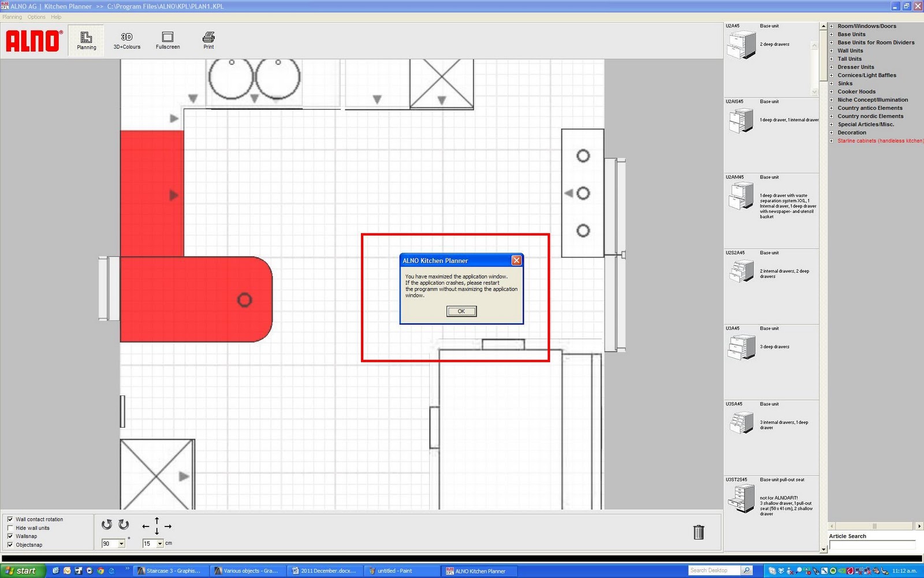Pick the U3SA45 base unit image
This screenshot has width=924, height=578.
coord(742,423)
